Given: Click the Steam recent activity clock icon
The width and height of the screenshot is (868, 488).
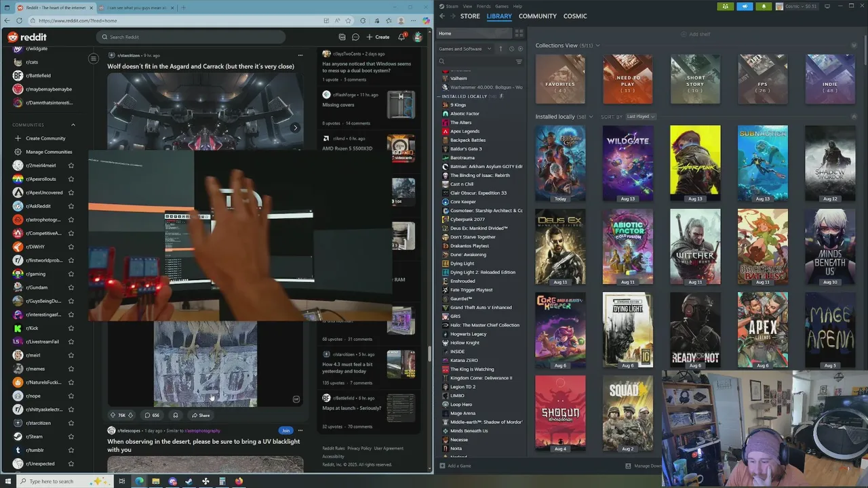Looking at the screenshot, I should point(511,49).
